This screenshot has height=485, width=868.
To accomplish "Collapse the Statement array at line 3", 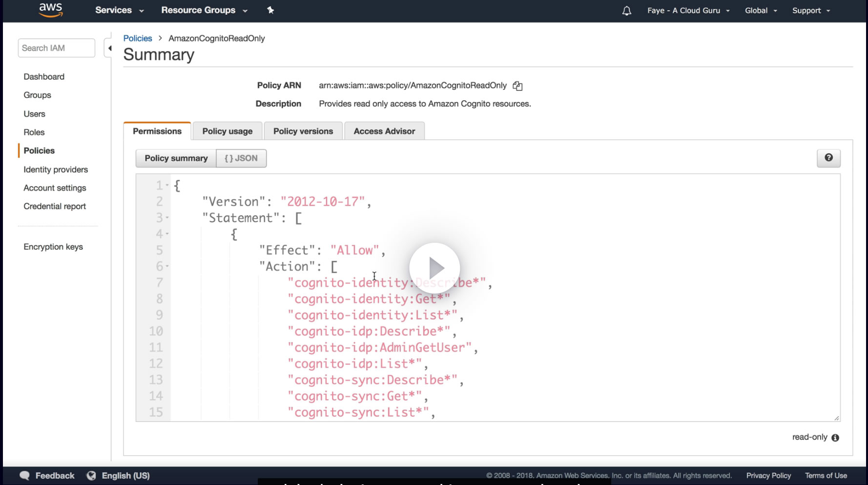I will [x=167, y=218].
